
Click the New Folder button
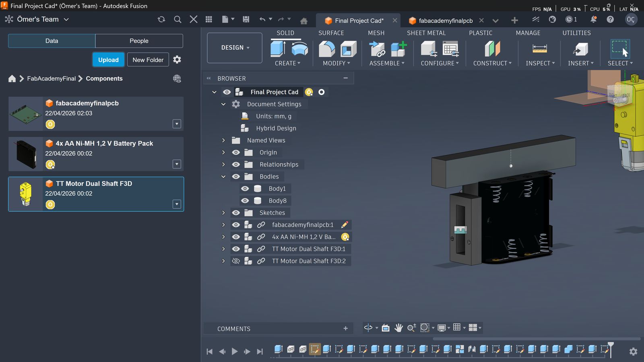pos(148,60)
